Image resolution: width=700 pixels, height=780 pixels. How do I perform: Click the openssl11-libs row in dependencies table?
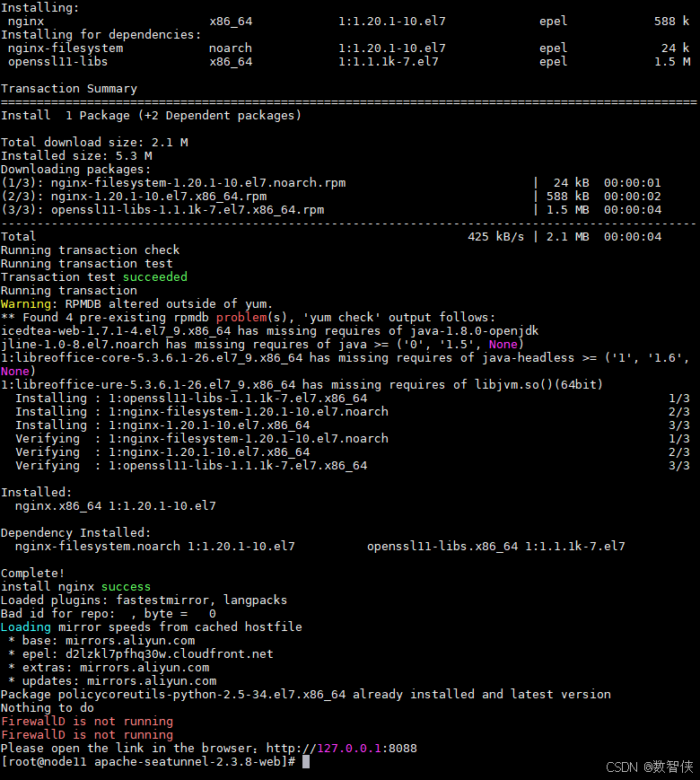tap(349, 62)
